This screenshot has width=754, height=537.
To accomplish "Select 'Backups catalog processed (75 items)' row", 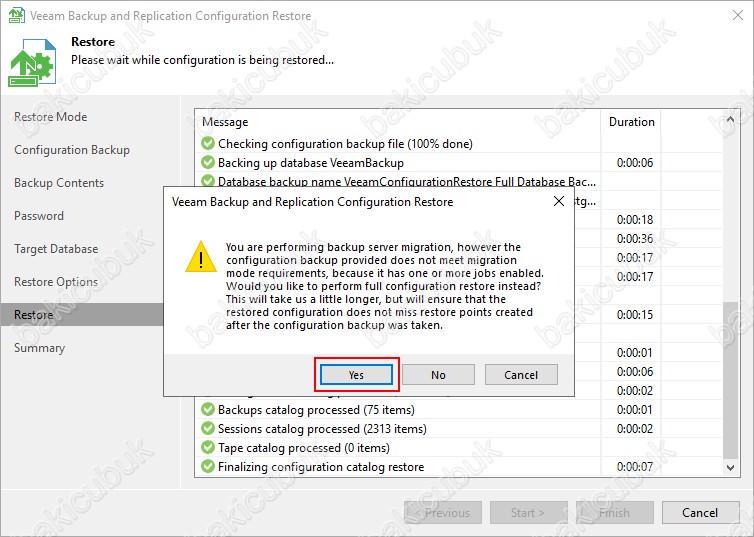I will click(x=459, y=410).
